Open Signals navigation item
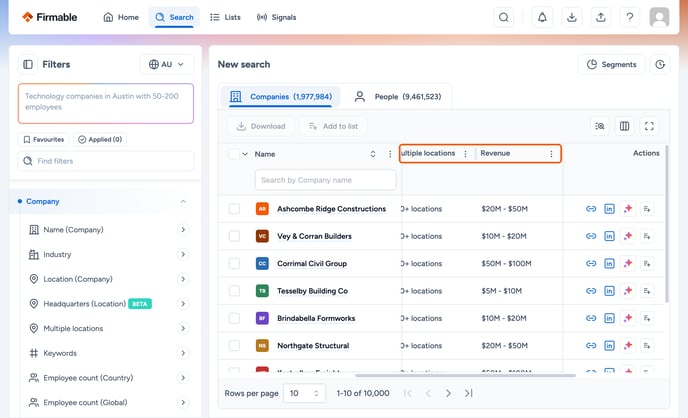 [276, 17]
